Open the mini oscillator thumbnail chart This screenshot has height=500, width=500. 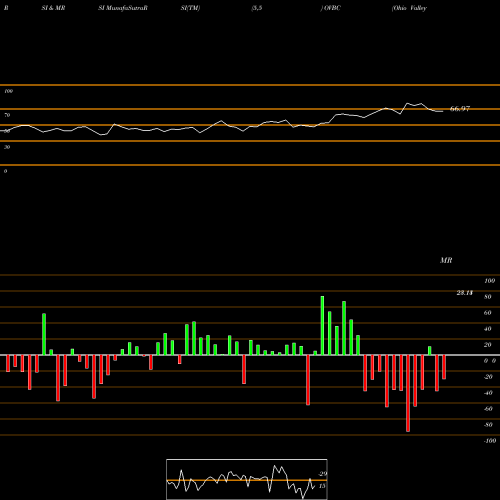247,479
